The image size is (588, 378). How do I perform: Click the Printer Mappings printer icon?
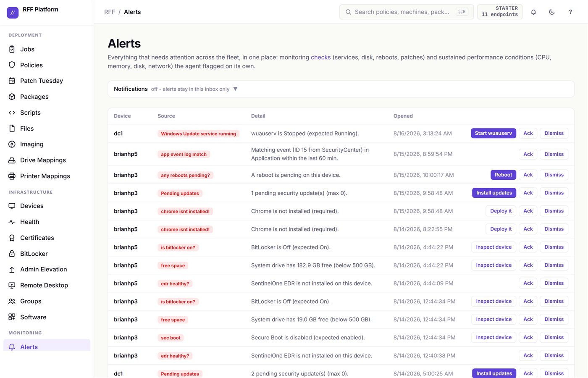tap(12, 176)
